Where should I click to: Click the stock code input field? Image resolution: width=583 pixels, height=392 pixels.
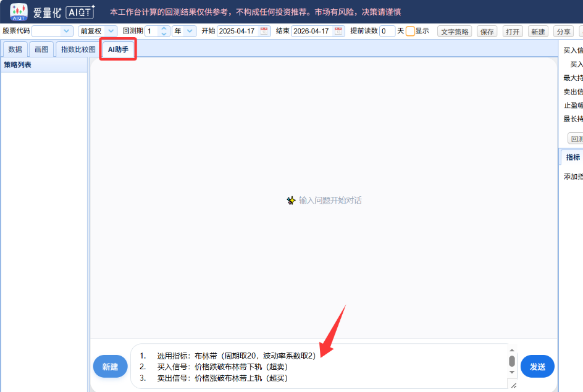tap(47, 31)
